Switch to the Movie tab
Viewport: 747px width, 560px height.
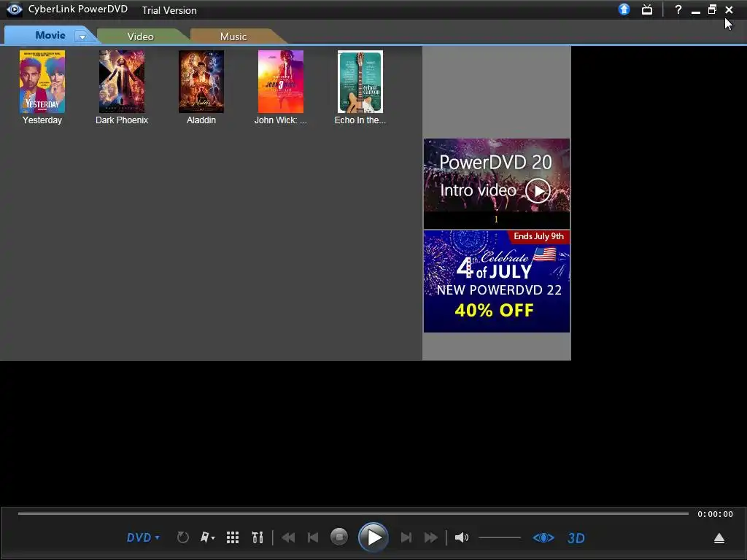click(50, 35)
